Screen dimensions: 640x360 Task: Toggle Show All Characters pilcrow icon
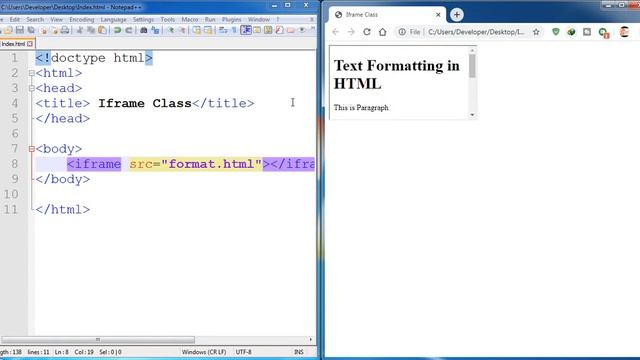(x=234, y=30)
